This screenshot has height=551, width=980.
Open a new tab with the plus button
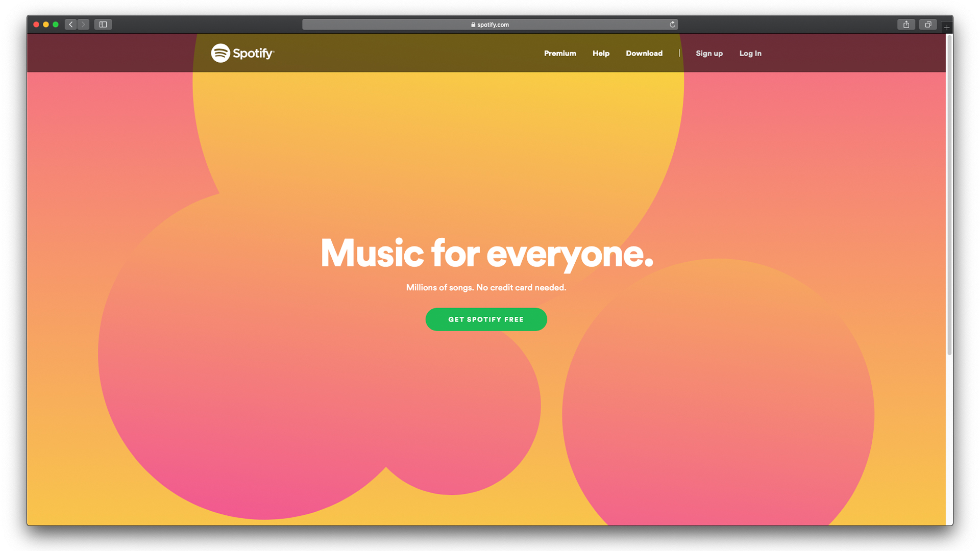tap(947, 28)
